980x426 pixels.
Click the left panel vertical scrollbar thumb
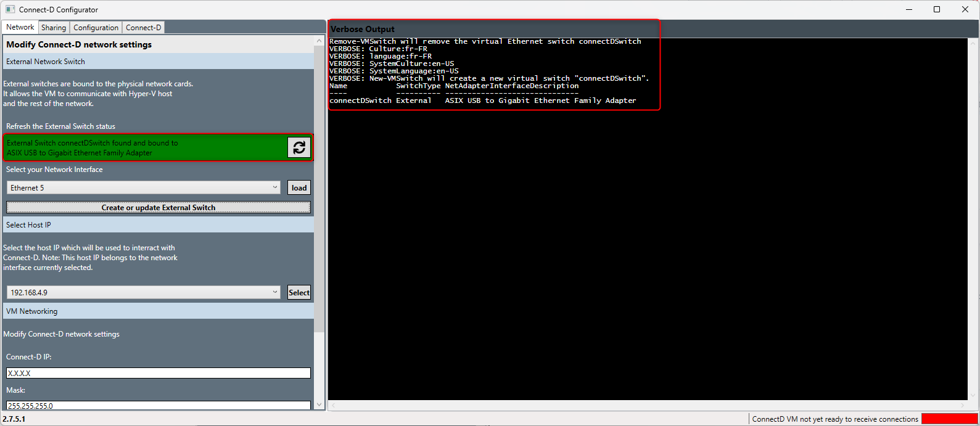point(319,189)
